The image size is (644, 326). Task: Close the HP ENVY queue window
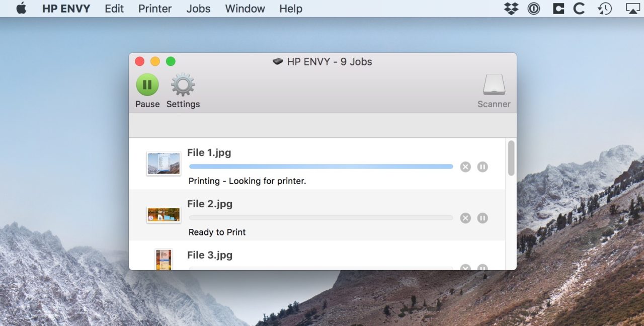click(140, 61)
